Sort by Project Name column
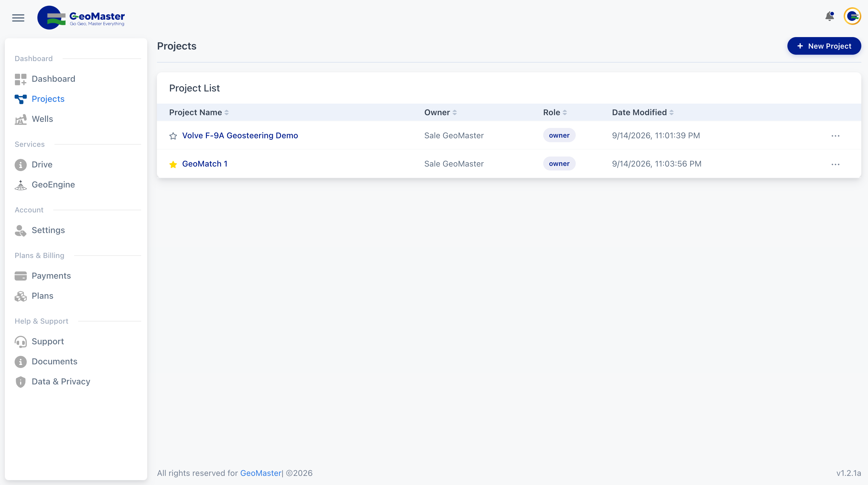Image resolution: width=868 pixels, height=485 pixels. (x=199, y=112)
